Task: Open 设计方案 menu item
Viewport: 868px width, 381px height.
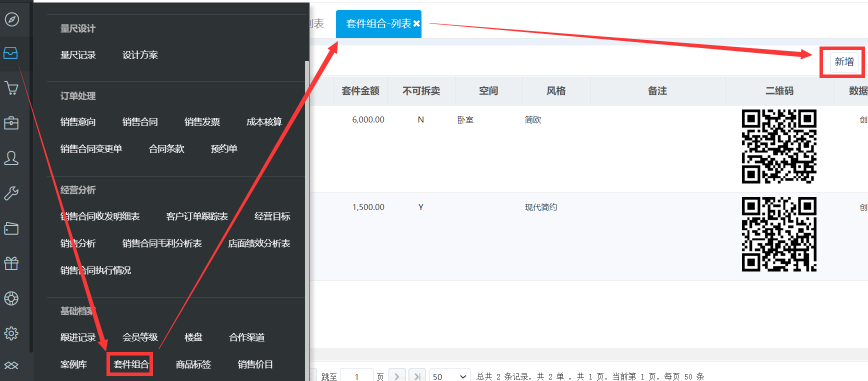Action: [140, 55]
